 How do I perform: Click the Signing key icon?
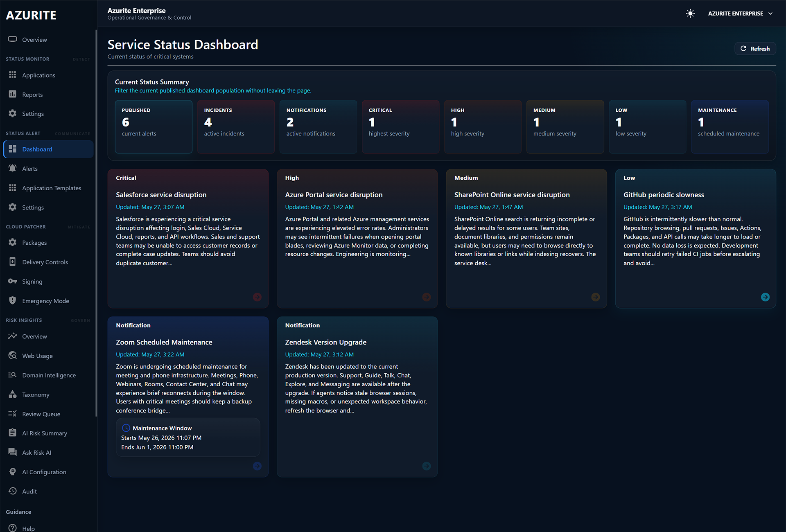[x=13, y=281]
